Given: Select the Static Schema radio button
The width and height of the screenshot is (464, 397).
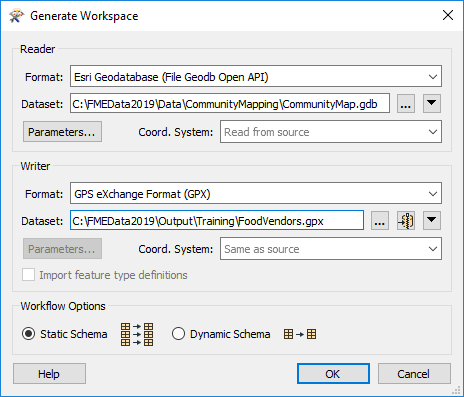Looking at the screenshot, I should (x=29, y=334).
